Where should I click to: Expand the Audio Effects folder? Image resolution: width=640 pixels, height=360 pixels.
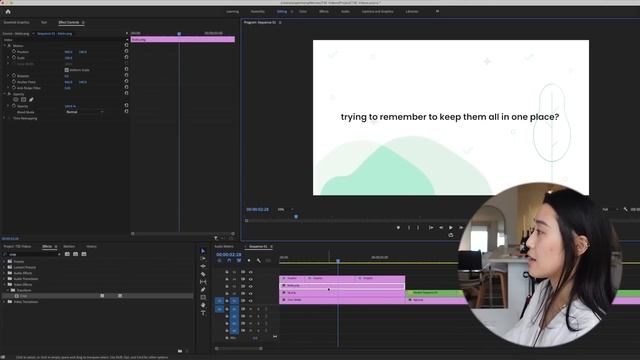click(x=4, y=273)
